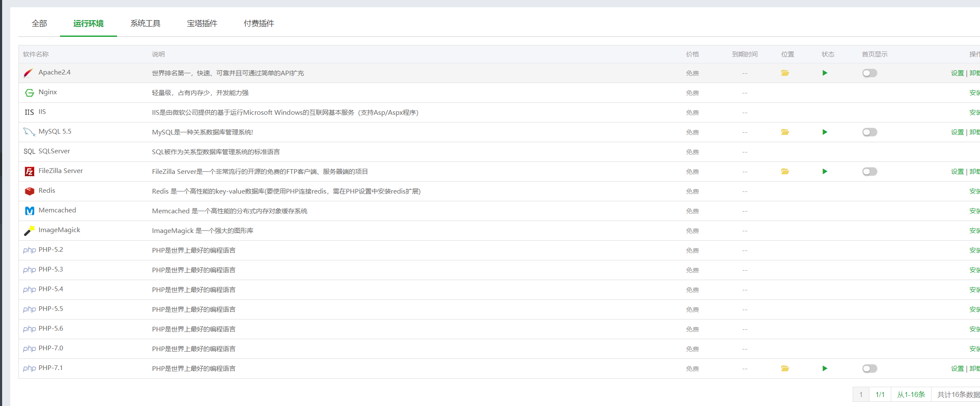Click the MySQL dolphin logo icon
Viewport: 980px width, 406px height.
29,132
